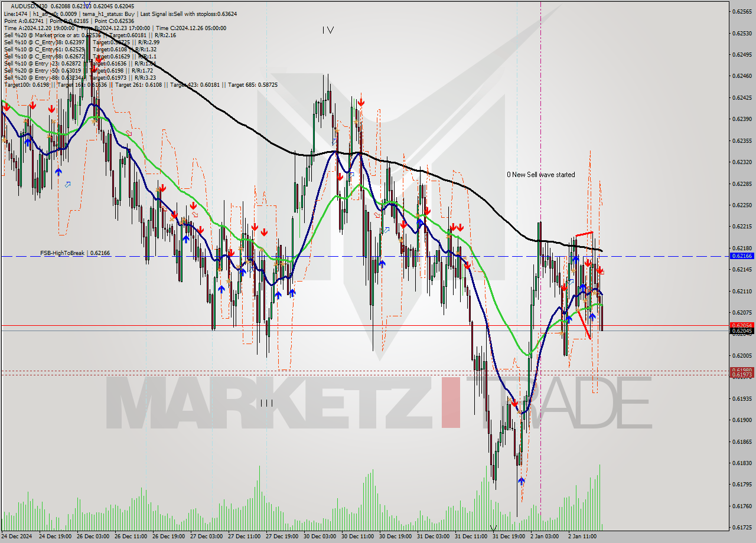Click the 'I I I' wave label
This screenshot has width=756, height=543.
[266, 403]
